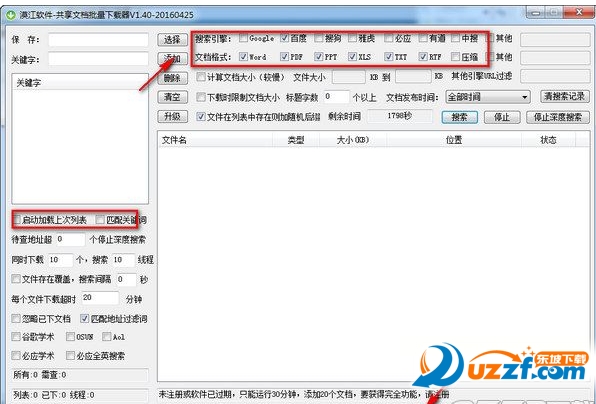The image size is (596, 404).
Task: Enable the 必应 search engine checkbox
Action: (x=388, y=38)
